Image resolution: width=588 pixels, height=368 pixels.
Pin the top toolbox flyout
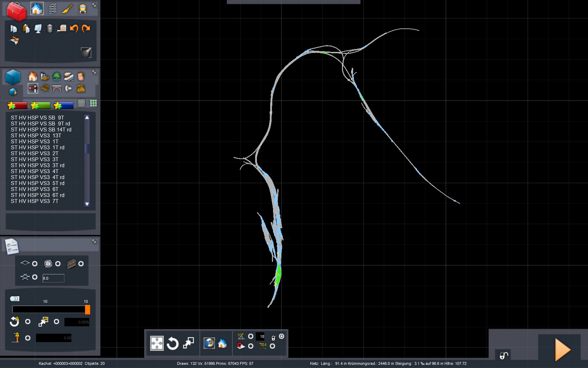click(94, 5)
